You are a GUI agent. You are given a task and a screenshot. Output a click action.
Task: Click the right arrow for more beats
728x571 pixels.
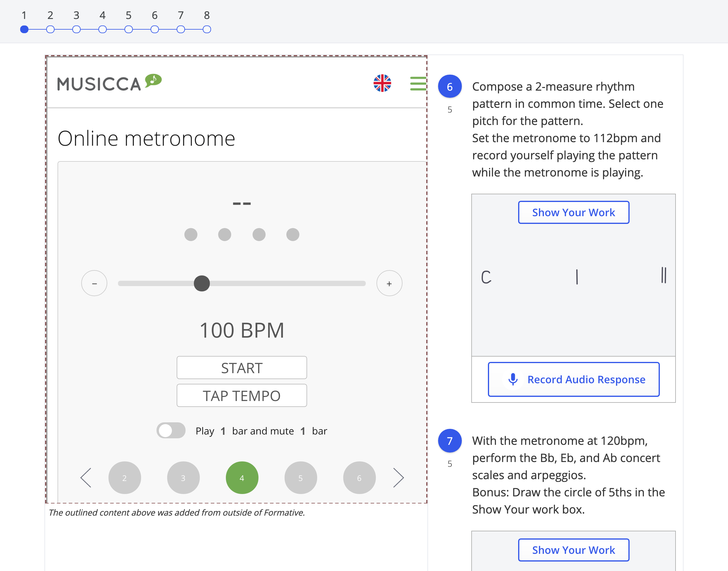[398, 478]
